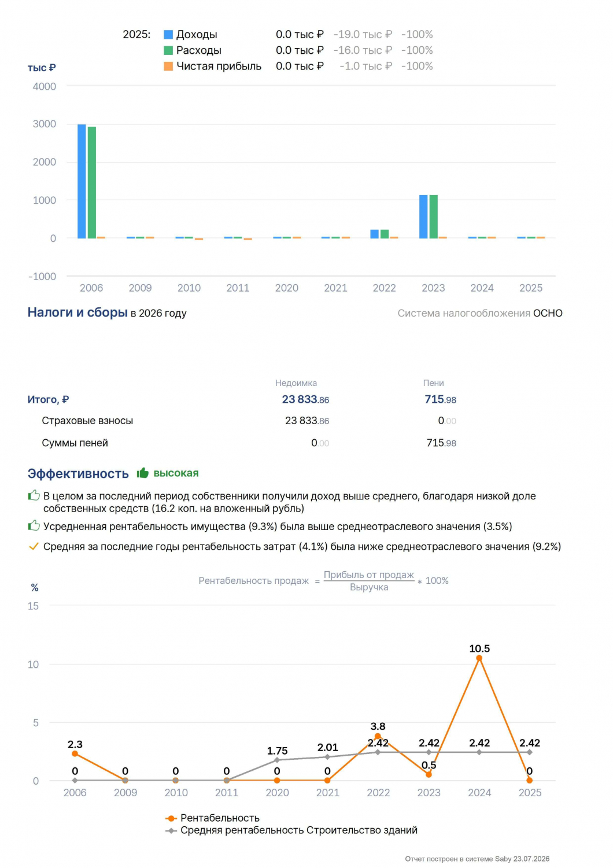613x868 pixels.
Task: Open the Эффективность section heading
Action: pos(78,474)
